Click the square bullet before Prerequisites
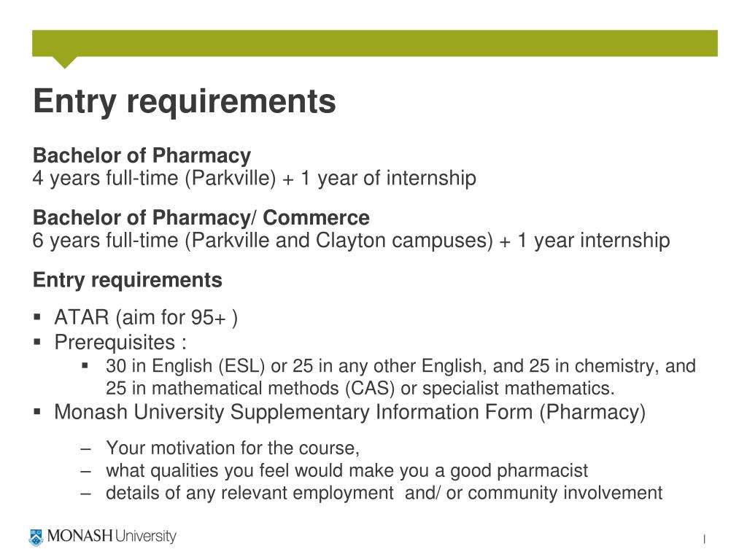This screenshot has width=747, height=560. click(37, 341)
